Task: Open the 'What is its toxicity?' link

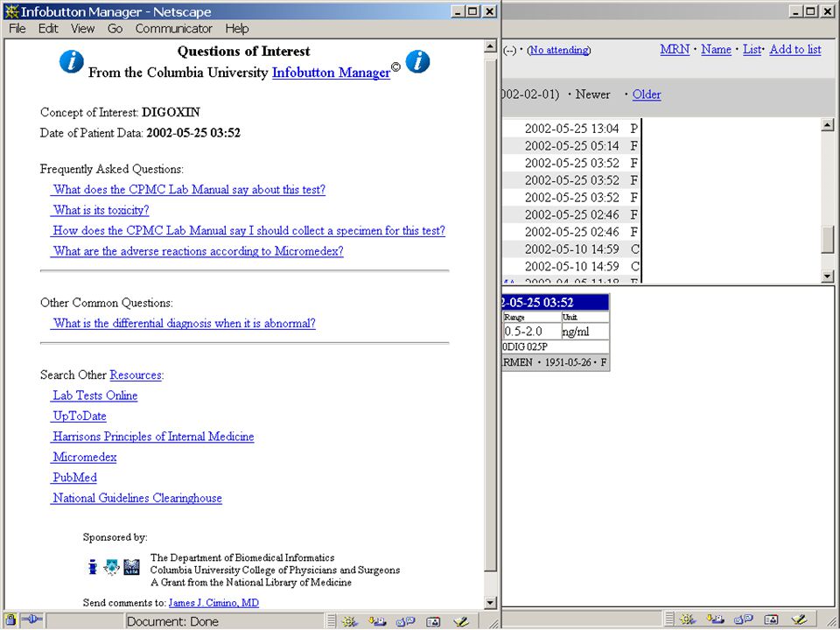Action: coord(100,210)
